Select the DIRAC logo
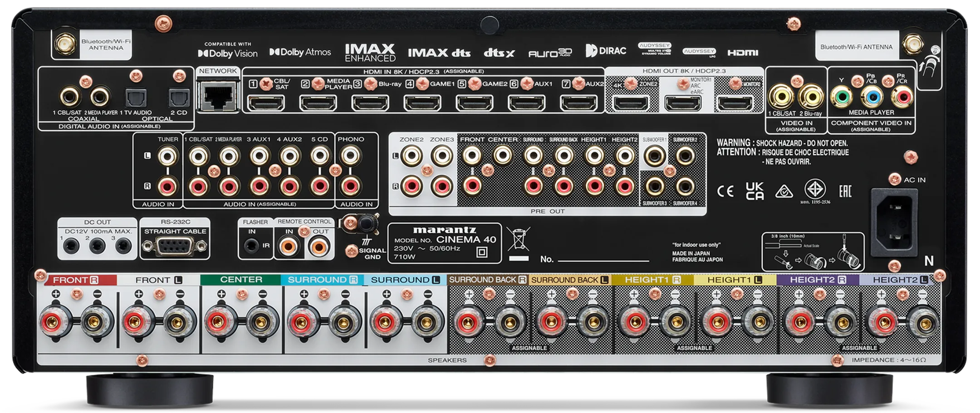 coord(604,51)
